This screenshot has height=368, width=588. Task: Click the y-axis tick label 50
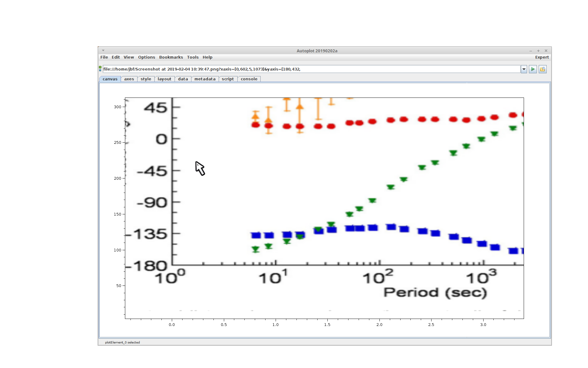(119, 286)
